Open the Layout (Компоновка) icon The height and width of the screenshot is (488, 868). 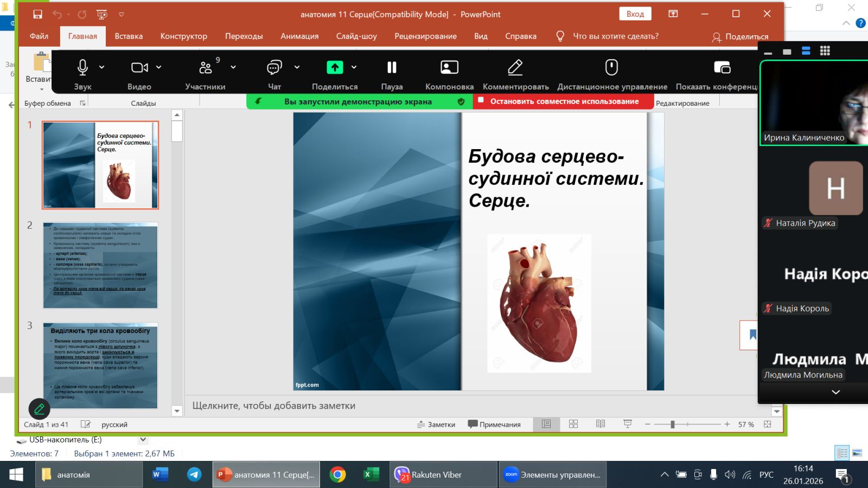(x=449, y=68)
